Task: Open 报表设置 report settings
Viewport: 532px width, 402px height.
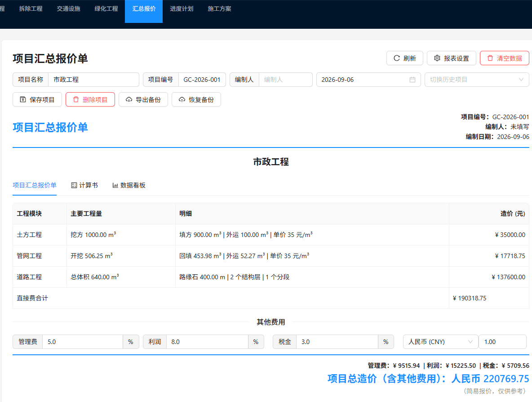Action: (x=452, y=58)
